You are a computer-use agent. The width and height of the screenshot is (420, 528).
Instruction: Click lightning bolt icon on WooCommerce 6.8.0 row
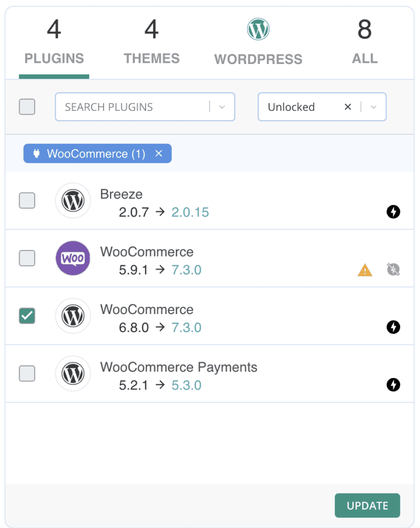[x=393, y=327]
